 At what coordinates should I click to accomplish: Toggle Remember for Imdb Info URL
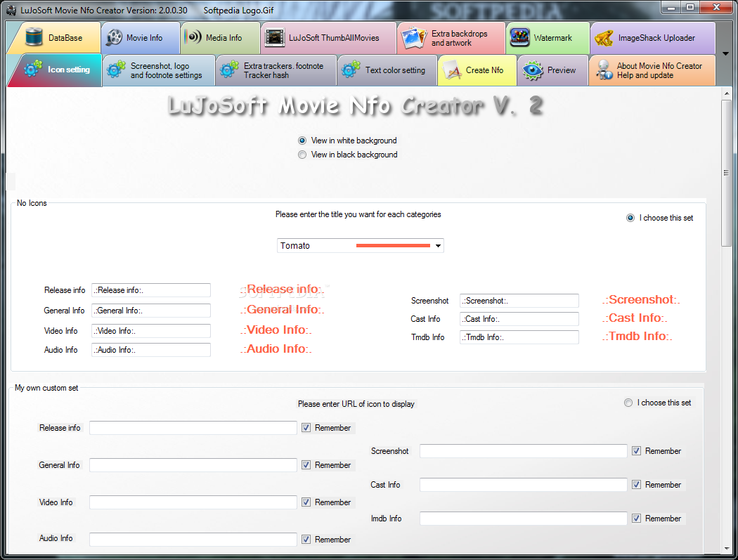(636, 518)
